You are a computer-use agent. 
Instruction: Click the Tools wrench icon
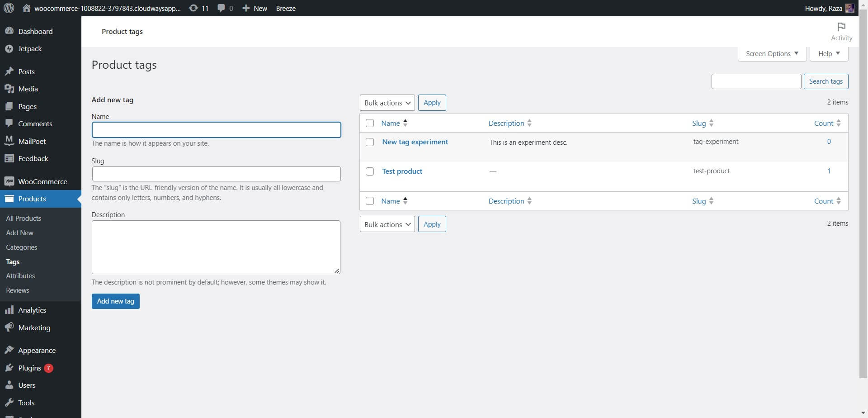pyautogui.click(x=9, y=403)
